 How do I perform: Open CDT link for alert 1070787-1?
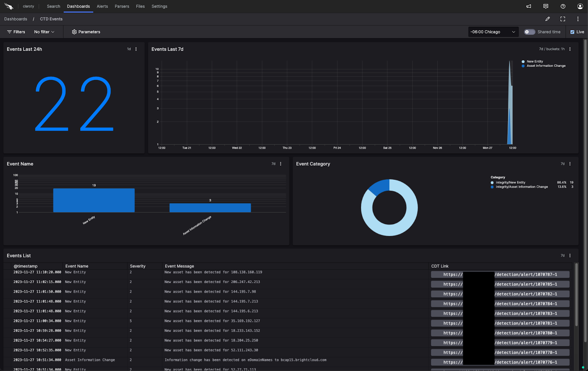point(500,275)
